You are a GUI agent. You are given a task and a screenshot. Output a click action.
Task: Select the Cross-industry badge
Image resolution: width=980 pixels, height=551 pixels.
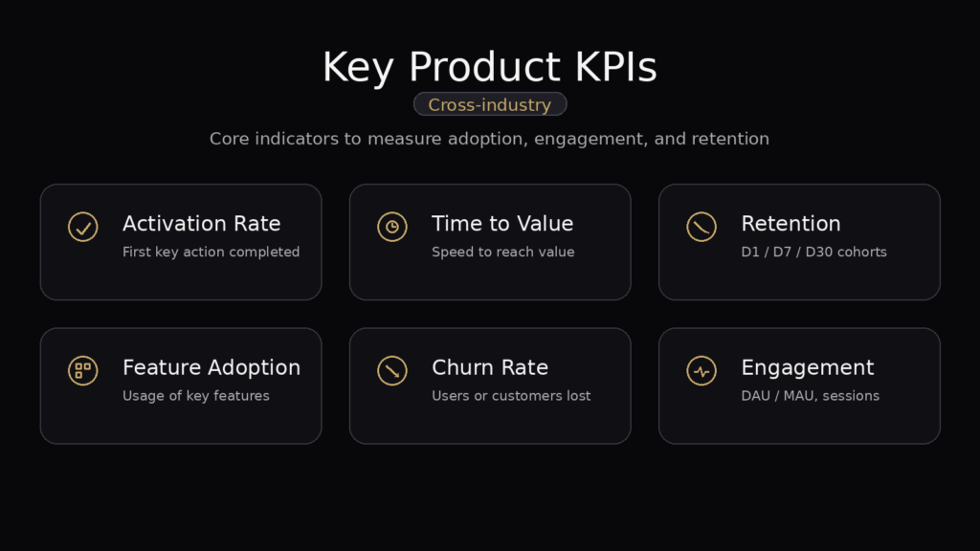(x=490, y=104)
